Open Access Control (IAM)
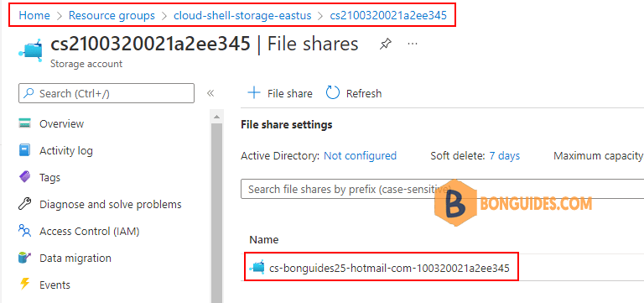This screenshot has height=303, width=644. point(90,232)
